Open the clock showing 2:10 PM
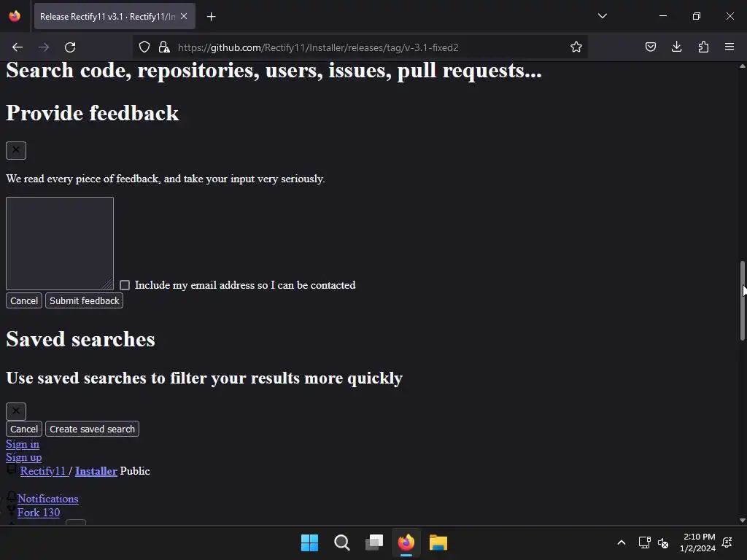The height and width of the screenshot is (560, 747). 697,542
